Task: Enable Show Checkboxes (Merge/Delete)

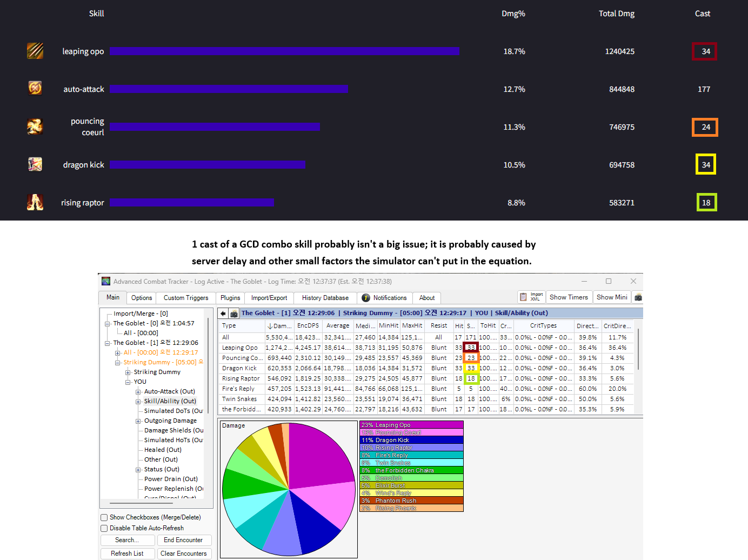Action: [x=104, y=517]
